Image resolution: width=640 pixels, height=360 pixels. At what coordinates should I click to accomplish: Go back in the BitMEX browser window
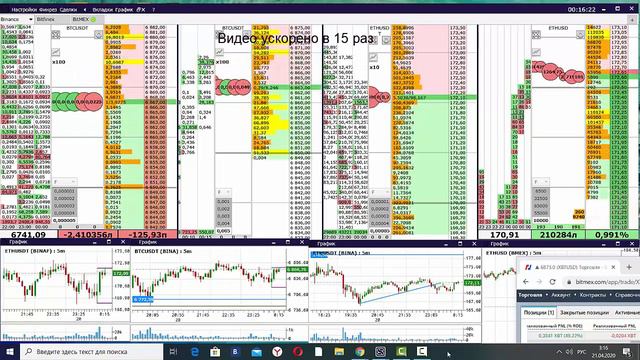(526, 282)
